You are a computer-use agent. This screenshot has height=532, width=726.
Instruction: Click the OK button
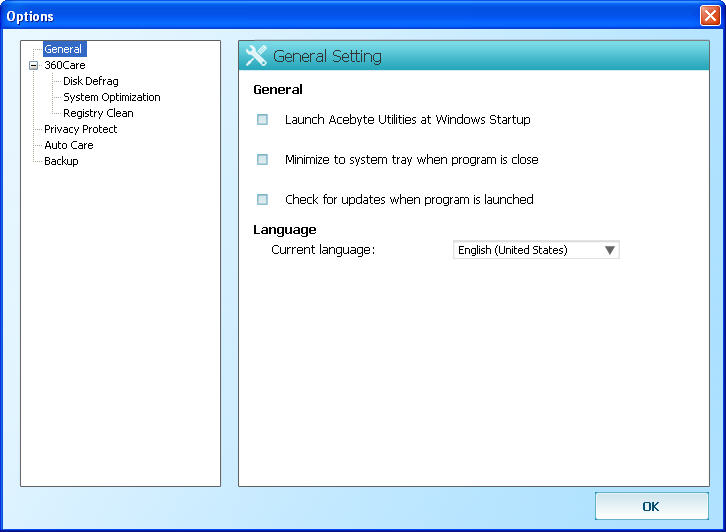(x=651, y=506)
